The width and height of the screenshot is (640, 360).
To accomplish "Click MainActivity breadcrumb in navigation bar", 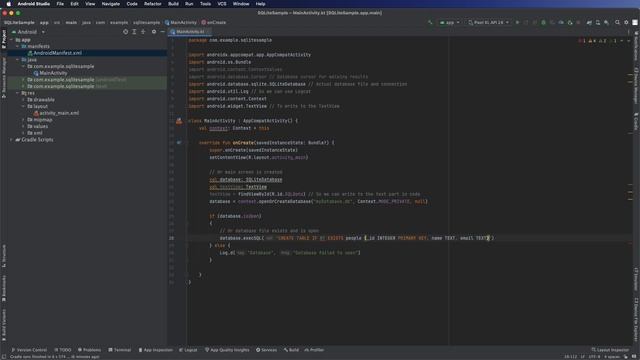I will (x=181, y=22).
